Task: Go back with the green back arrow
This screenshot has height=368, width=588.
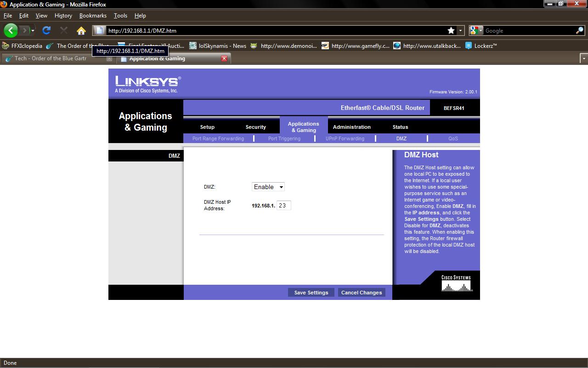Action: [11, 30]
